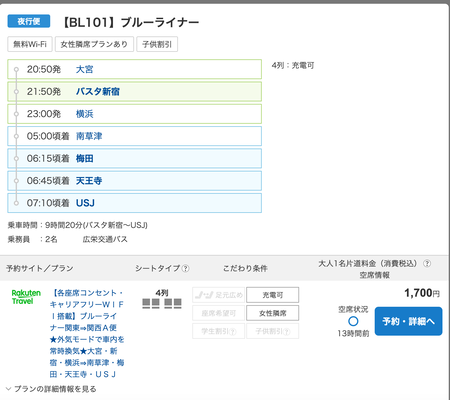The width and height of the screenshot is (450, 400).
Task: Click the 広栄交通バス operator name
Action: [105, 239]
